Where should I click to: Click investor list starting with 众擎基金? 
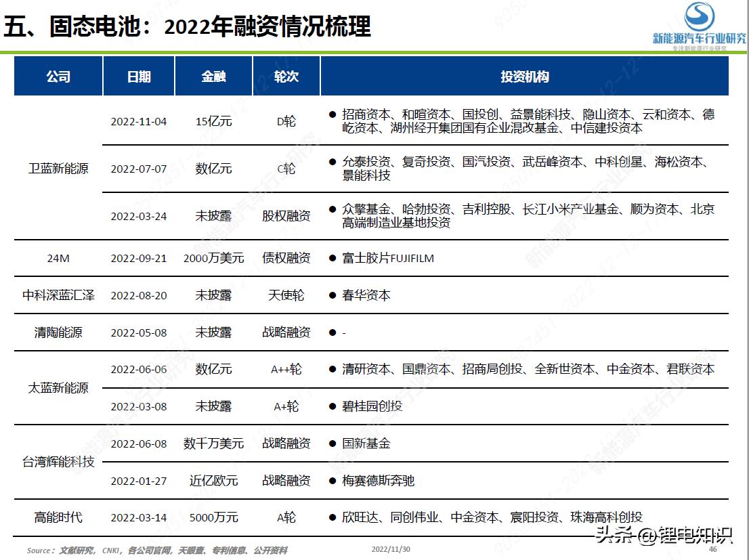(528, 215)
